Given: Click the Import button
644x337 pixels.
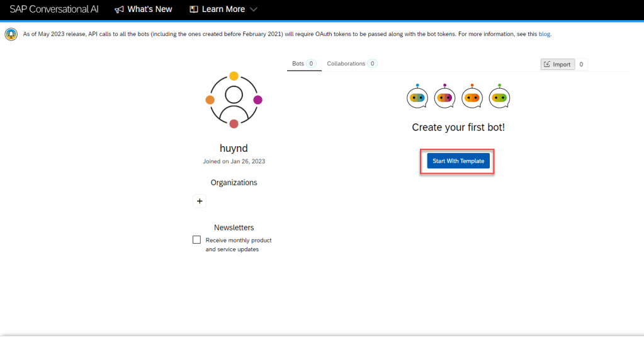Looking at the screenshot, I should [x=558, y=64].
